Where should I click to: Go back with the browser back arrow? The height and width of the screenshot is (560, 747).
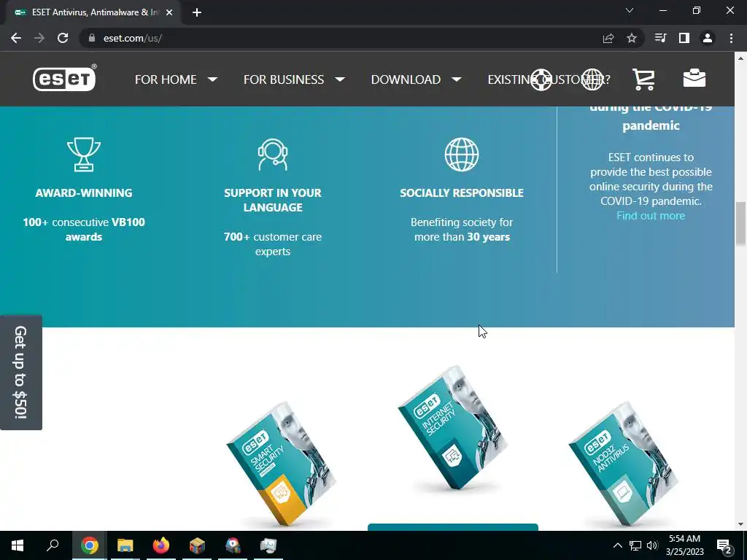pos(16,38)
